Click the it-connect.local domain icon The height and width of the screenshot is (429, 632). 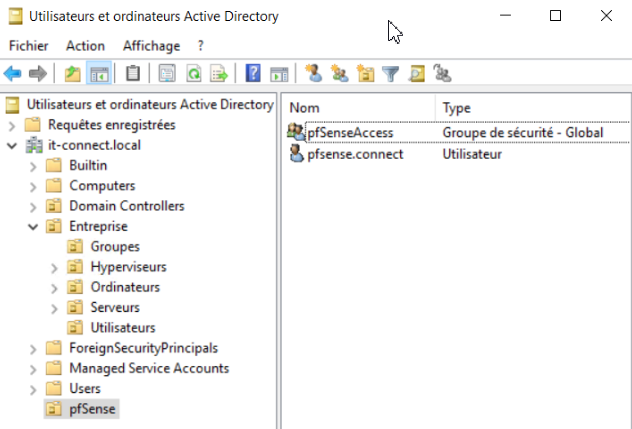tap(34, 145)
